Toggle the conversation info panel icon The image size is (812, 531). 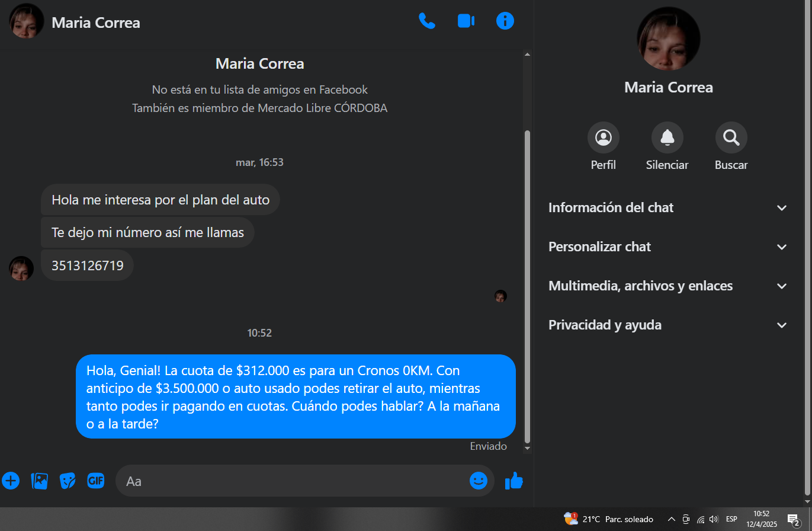pos(505,21)
